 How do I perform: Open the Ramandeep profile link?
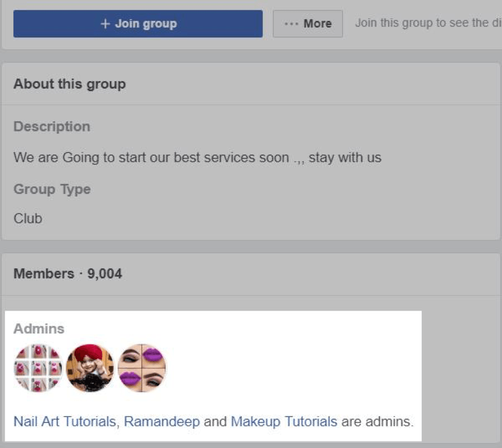pyautogui.click(x=162, y=421)
